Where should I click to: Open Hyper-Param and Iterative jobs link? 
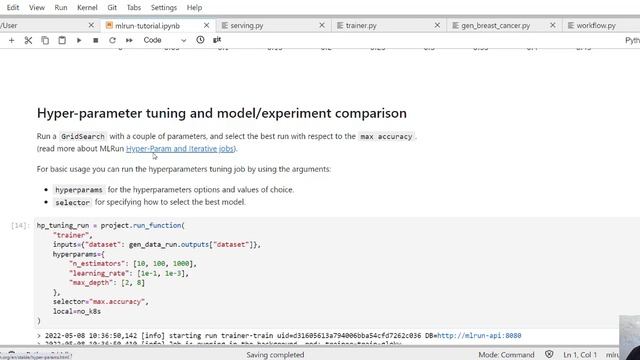180,149
